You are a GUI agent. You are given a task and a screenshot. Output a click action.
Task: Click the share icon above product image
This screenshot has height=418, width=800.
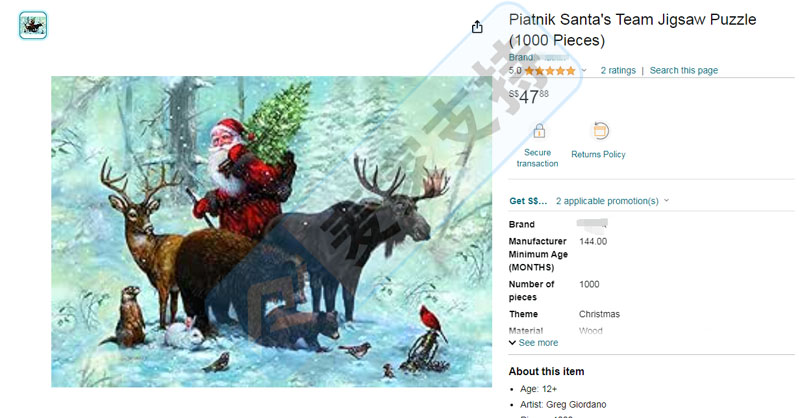[477, 27]
